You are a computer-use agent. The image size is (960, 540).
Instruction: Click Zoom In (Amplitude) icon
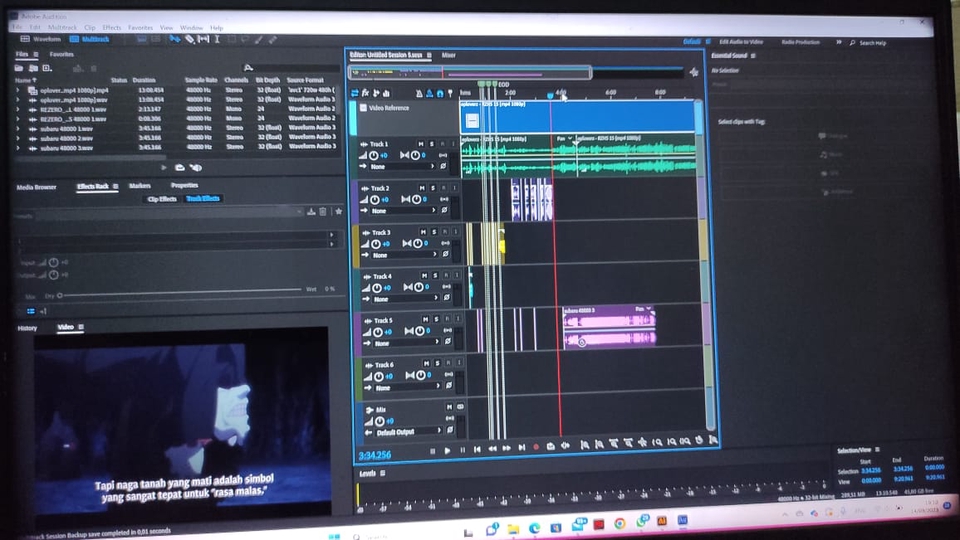point(585,445)
